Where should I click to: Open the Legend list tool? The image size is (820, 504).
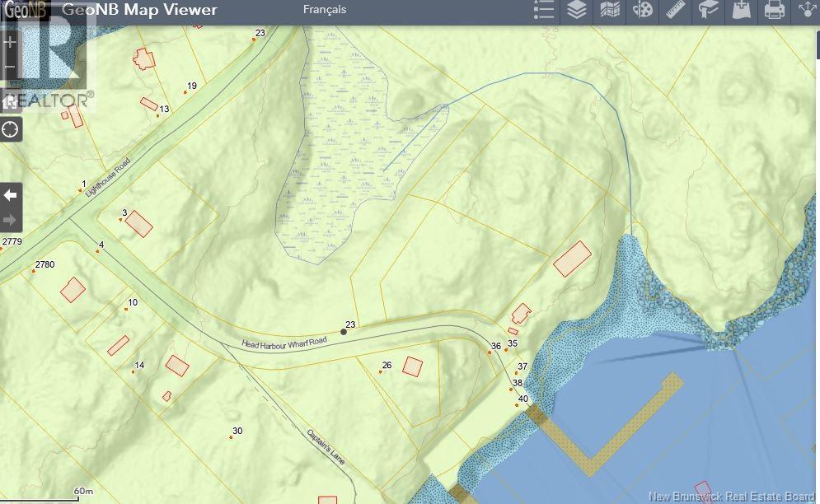(544, 10)
